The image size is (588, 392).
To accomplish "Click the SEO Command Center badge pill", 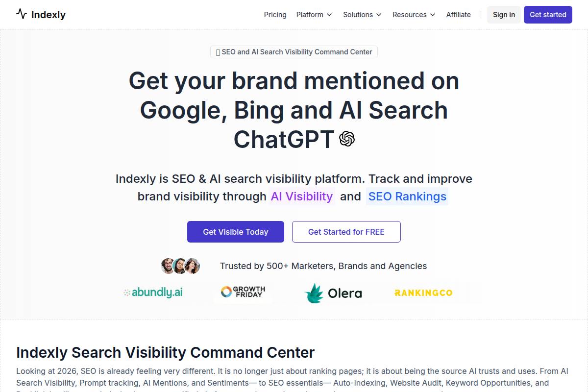I will point(294,51).
